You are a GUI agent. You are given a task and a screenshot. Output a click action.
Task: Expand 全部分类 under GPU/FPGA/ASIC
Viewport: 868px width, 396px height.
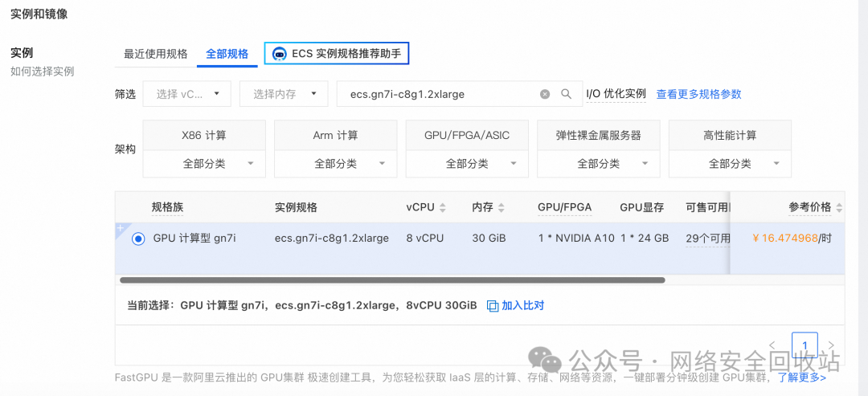[x=467, y=164]
